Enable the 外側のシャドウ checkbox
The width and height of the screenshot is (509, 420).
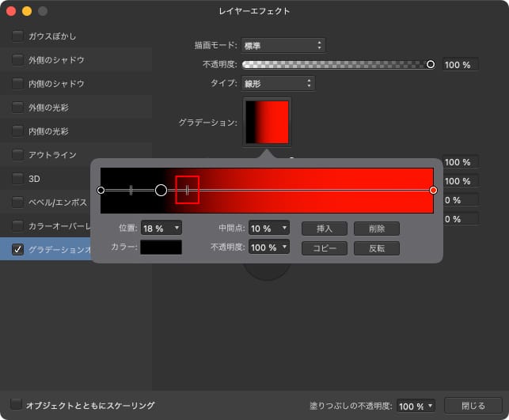click(x=17, y=60)
